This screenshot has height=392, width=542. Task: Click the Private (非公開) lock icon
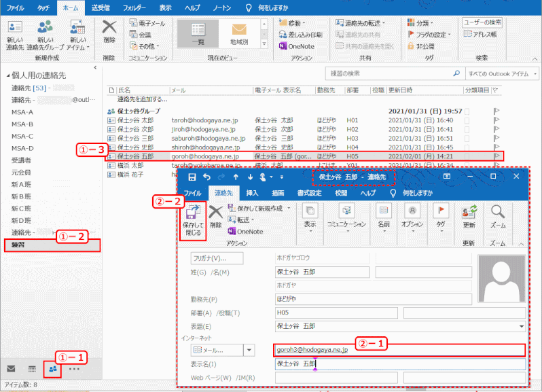pyautogui.click(x=411, y=46)
